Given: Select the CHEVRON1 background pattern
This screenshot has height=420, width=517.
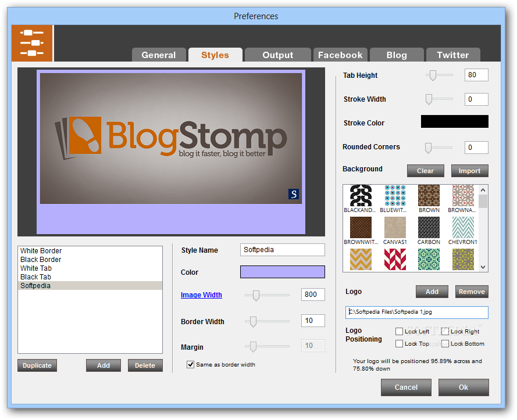Looking at the screenshot, I should tap(463, 228).
